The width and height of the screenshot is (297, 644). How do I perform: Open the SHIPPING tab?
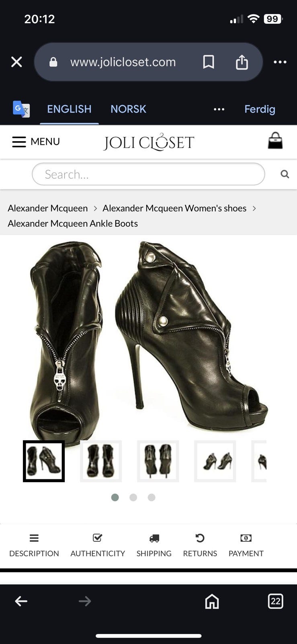point(154,546)
